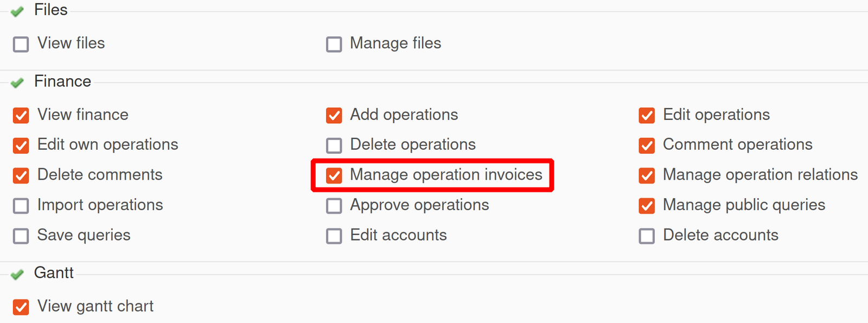The width and height of the screenshot is (868, 323).
Task: Disable Edit operations
Action: coord(646,115)
